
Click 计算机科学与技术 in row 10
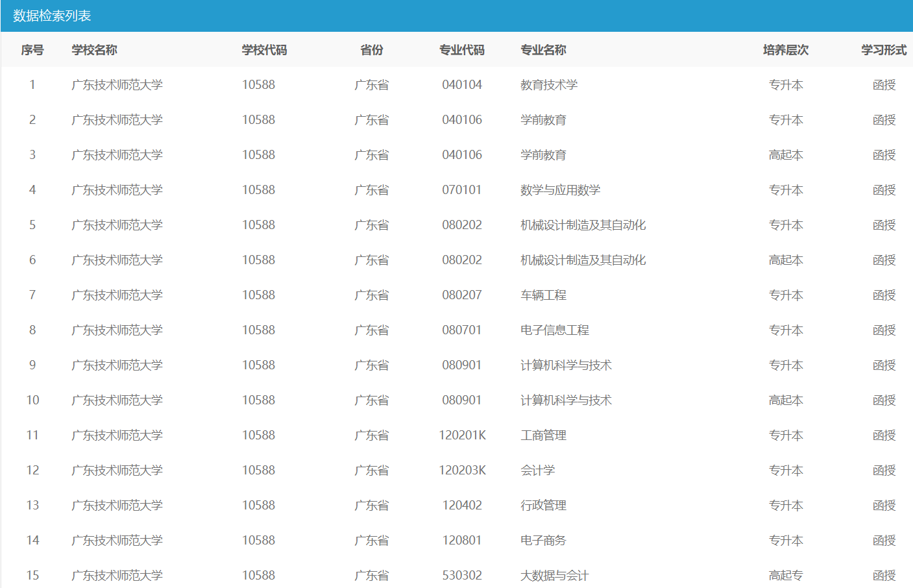tap(566, 400)
